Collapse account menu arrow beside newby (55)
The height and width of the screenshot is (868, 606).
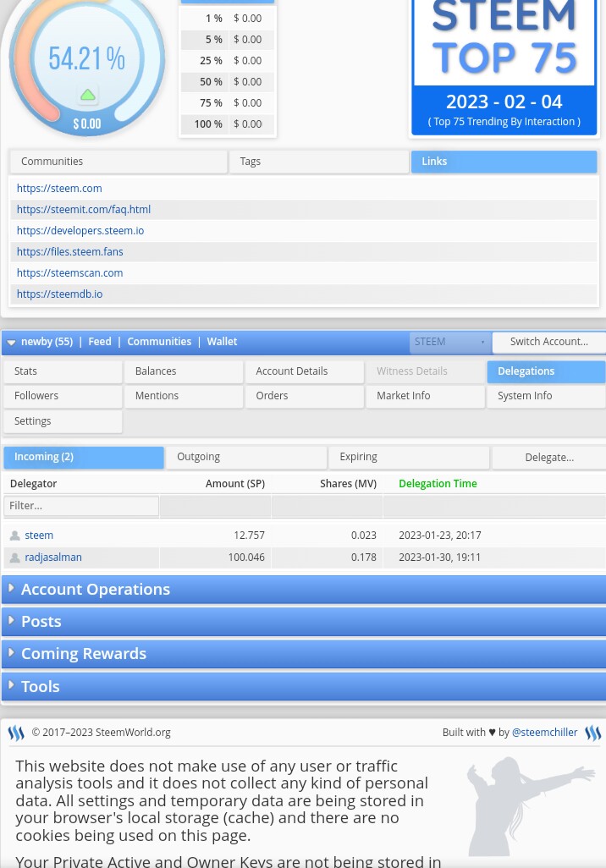(11, 343)
